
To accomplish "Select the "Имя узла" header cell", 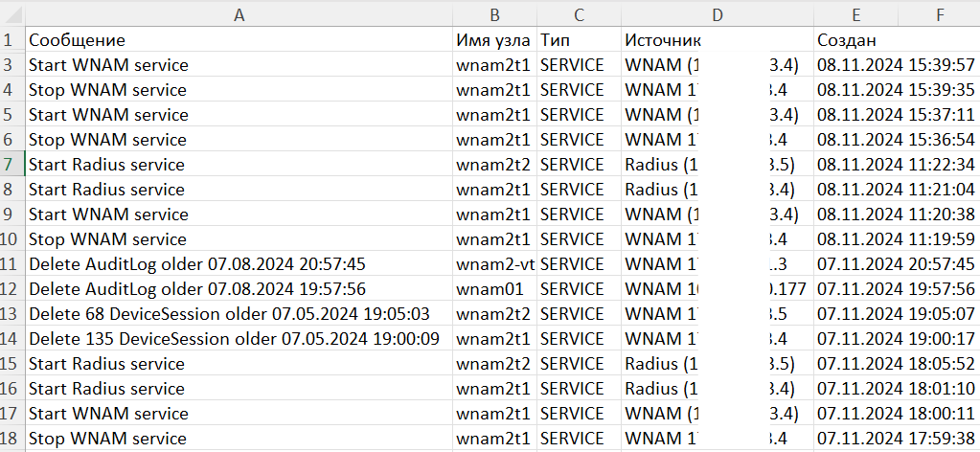I will coord(493,40).
